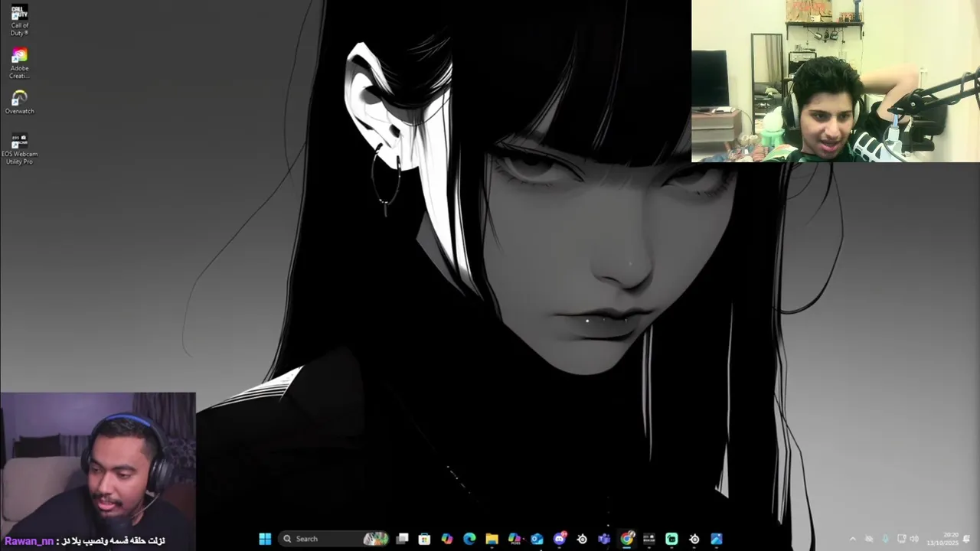Open network settings from the tray

coord(902,539)
